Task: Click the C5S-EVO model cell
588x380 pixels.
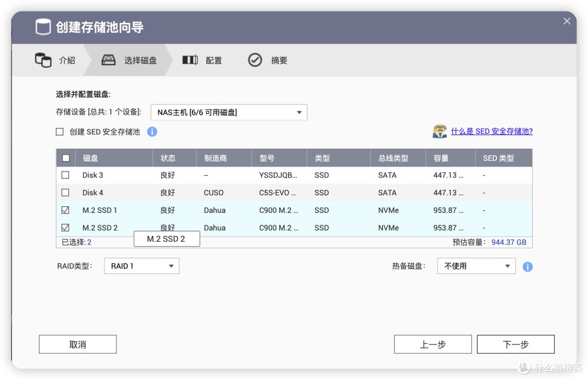Action: (x=278, y=193)
